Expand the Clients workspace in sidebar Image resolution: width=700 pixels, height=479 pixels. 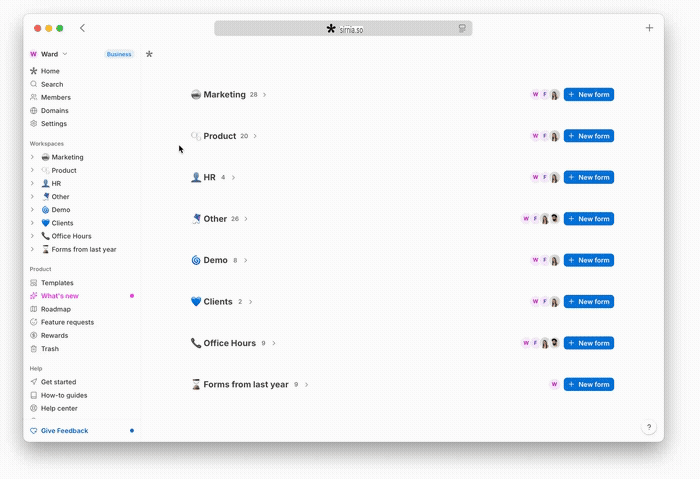(x=32, y=223)
